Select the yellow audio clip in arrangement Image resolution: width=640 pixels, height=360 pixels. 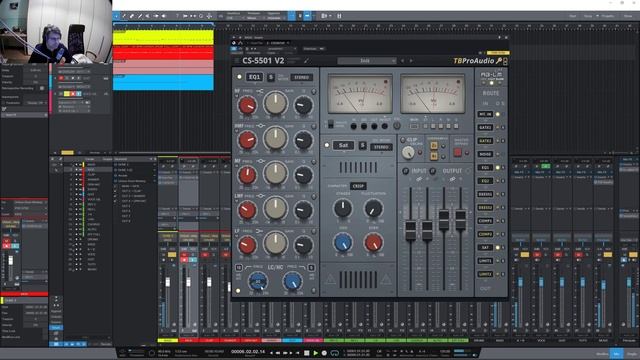[163, 37]
